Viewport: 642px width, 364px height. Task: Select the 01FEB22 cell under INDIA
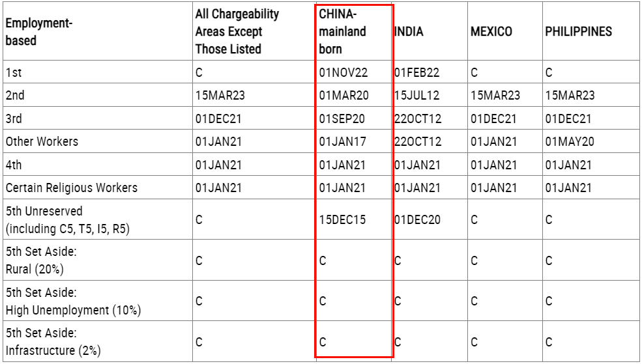click(417, 73)
